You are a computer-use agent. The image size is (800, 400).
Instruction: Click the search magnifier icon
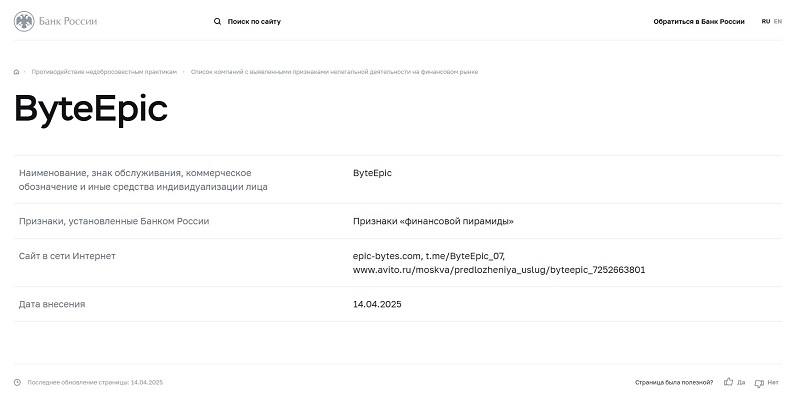[217, 21]
